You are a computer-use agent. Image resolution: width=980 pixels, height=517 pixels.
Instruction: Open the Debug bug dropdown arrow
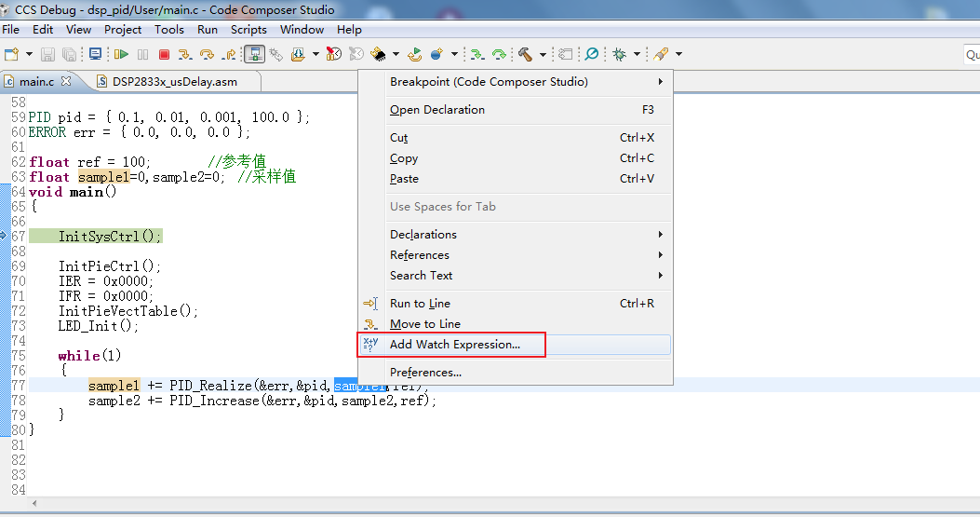(637, 54)
